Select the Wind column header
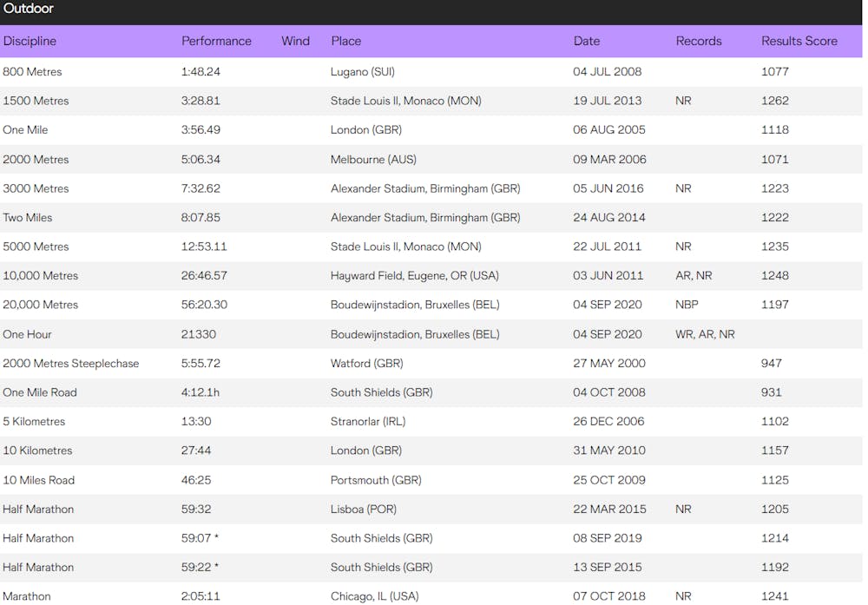Viewport: 868px width, 605px height. pos(295,41)
